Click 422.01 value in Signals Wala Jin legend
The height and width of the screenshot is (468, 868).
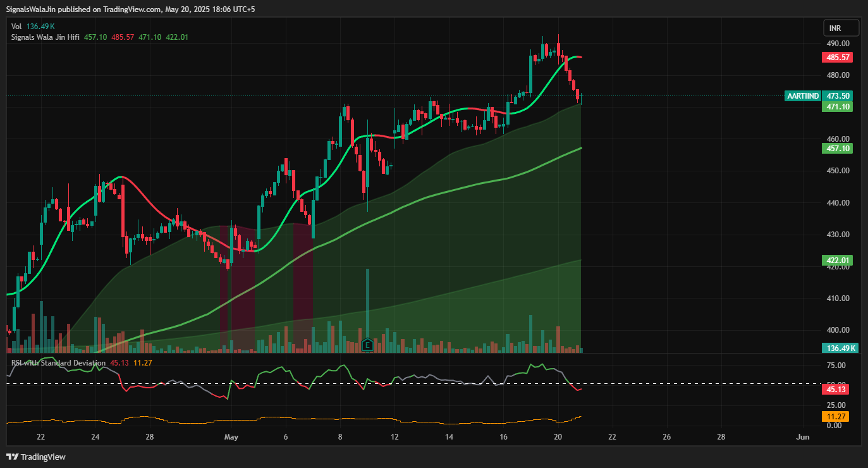point(177,37)
